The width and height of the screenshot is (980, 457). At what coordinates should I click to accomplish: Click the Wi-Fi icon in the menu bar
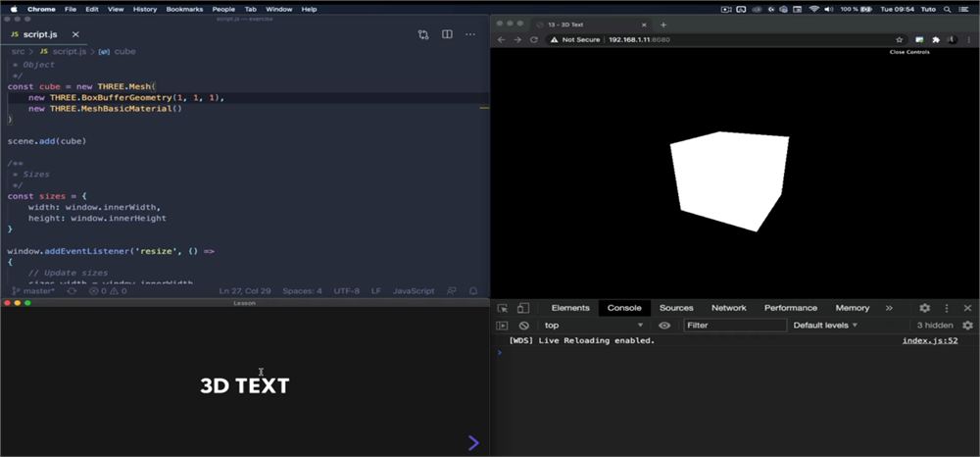coord(813,10)
